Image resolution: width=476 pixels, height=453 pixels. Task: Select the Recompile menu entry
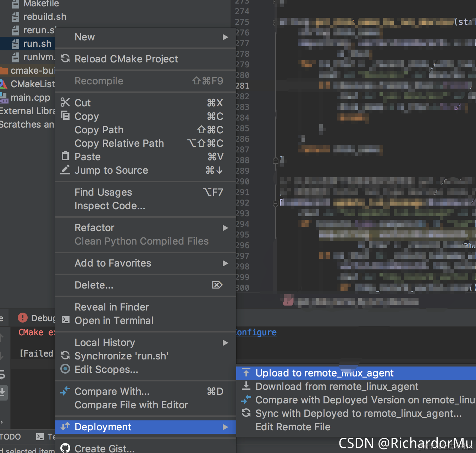[146, 81]
